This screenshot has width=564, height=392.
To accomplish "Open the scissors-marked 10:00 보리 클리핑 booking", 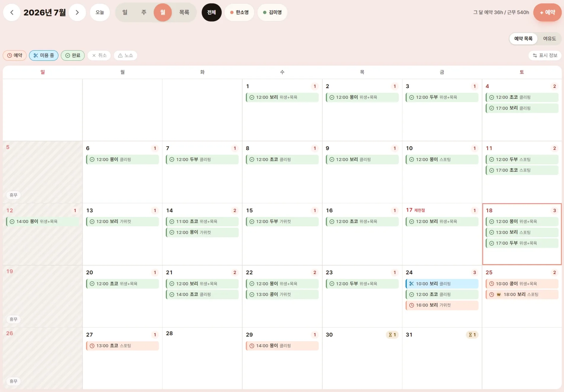I will (x=442, y=284).
